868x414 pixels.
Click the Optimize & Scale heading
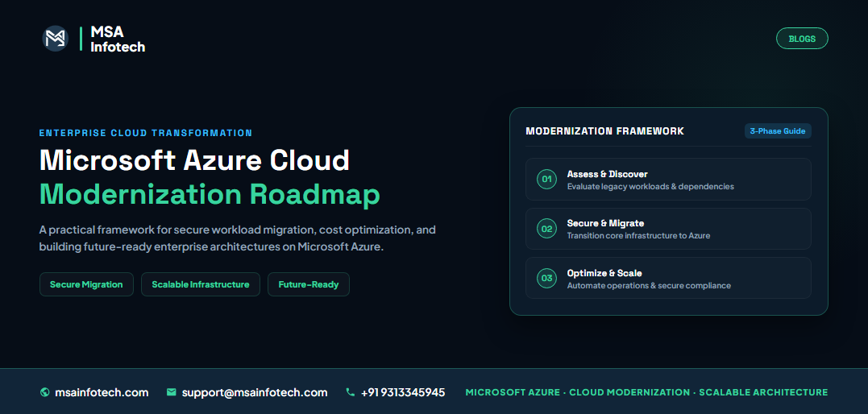pyautogui.click(x=604, y=273)
